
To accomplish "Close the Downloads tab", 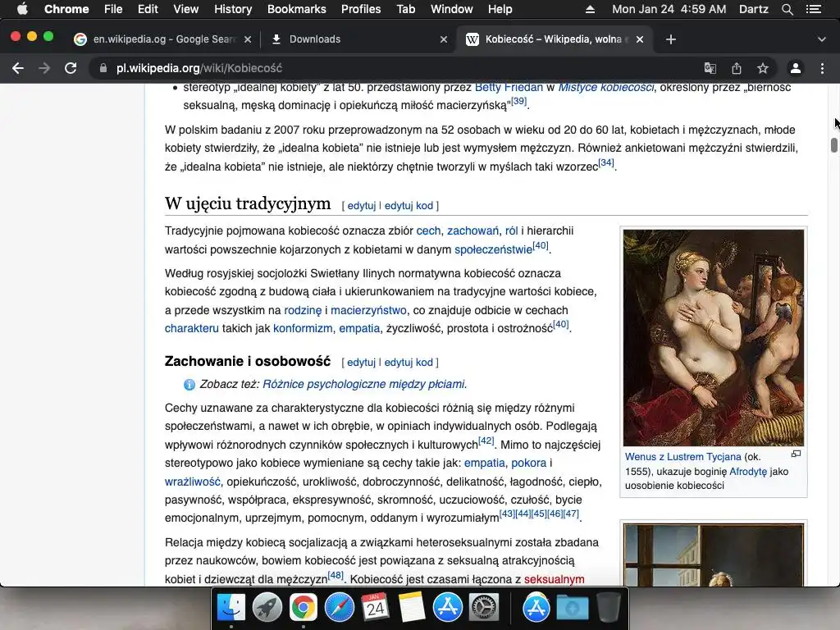I will (x=444, y=39).
